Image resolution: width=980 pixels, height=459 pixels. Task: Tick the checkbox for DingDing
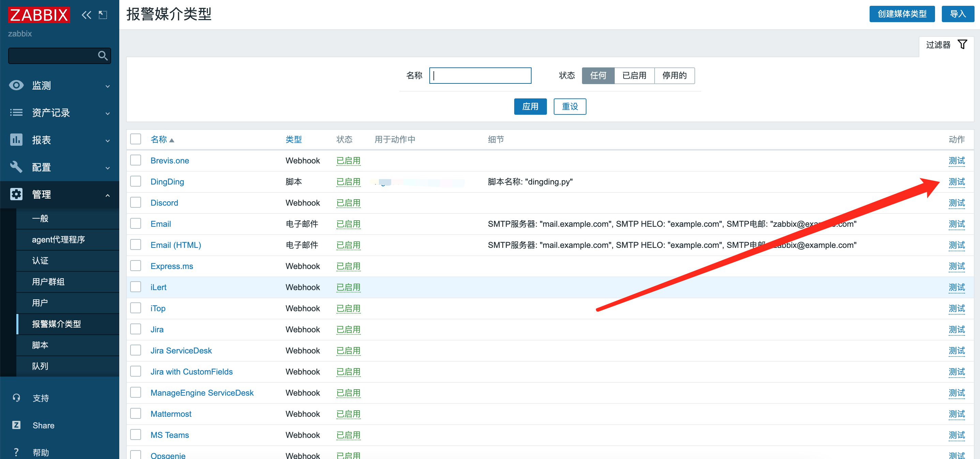pos(135,181)
